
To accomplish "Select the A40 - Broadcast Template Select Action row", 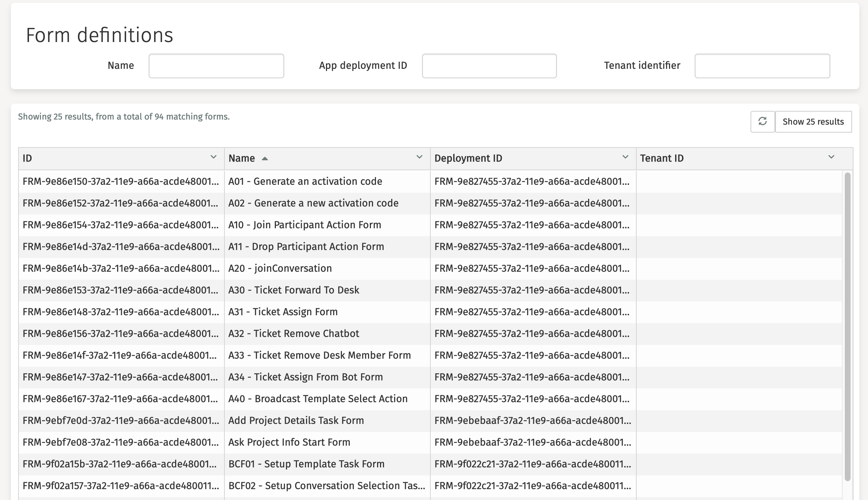I will [318, 399].
